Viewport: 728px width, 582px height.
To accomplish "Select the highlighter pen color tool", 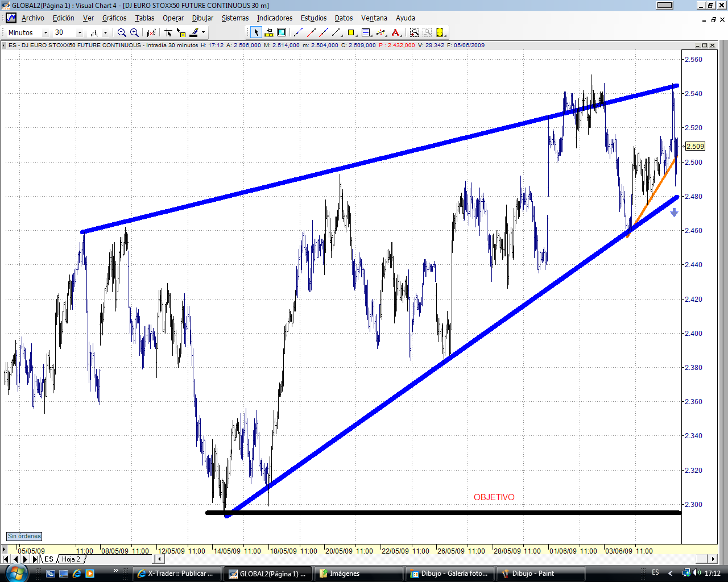I will pos(194,33).
